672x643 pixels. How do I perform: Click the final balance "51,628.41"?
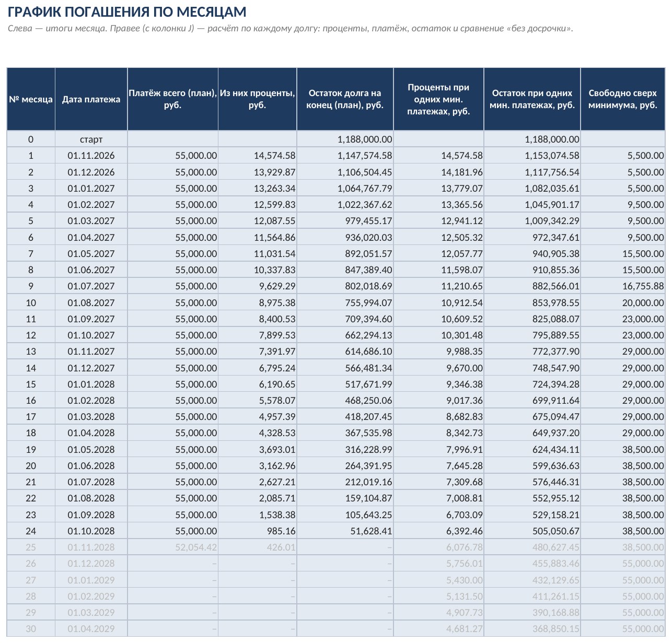[x=345, y=531]
